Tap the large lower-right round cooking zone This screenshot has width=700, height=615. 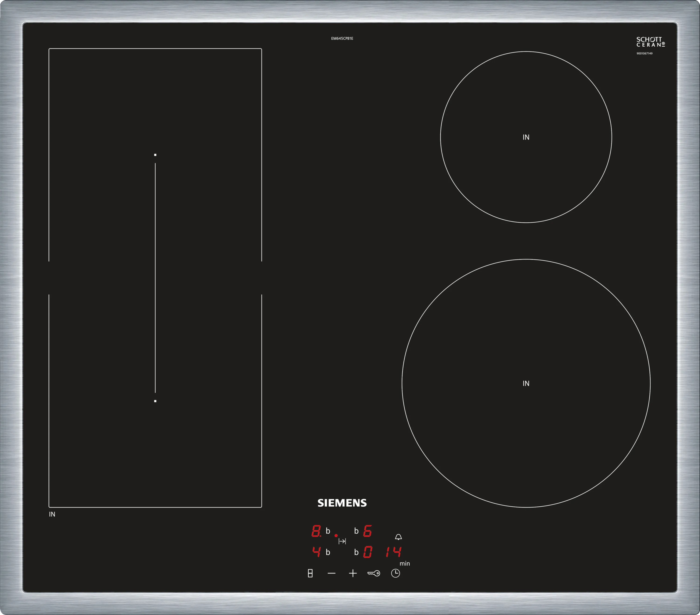(526, 383)
